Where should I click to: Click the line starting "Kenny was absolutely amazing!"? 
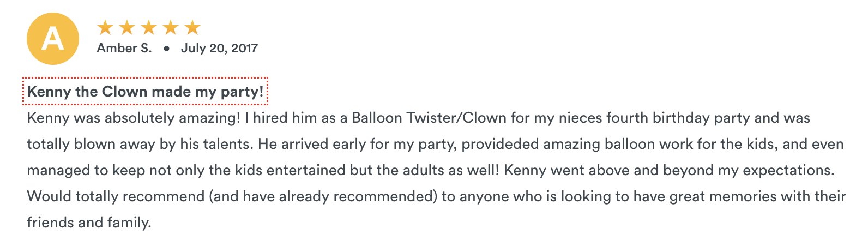418,118
